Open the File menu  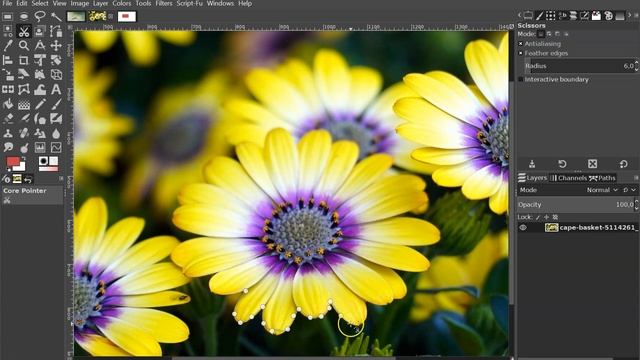[7, 4]
